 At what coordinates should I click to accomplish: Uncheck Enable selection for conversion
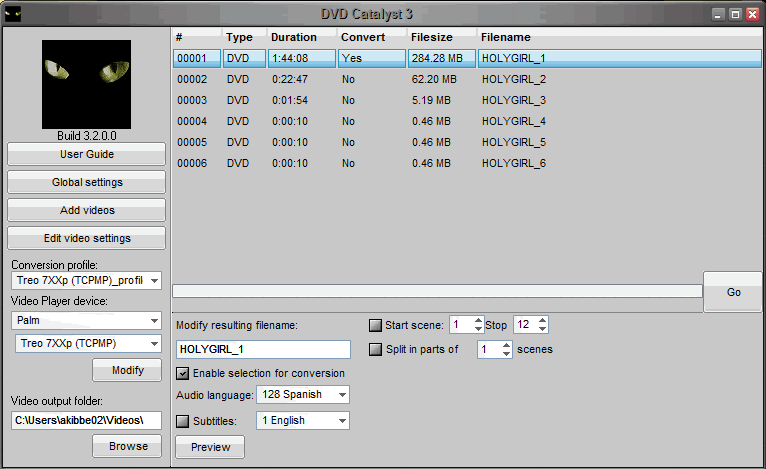(x=183, y=373)
